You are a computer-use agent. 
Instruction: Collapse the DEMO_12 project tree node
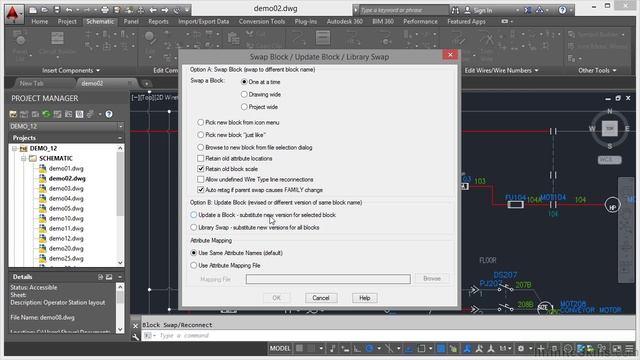pyautogui.click(x=14, y=149)
